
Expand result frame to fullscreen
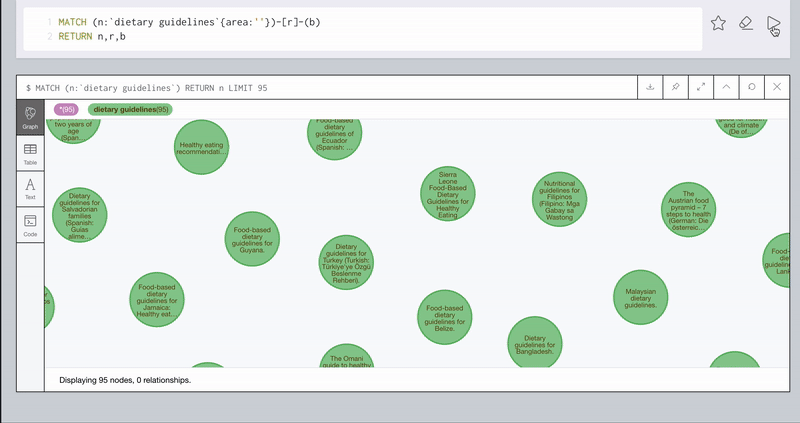point(701,87)
